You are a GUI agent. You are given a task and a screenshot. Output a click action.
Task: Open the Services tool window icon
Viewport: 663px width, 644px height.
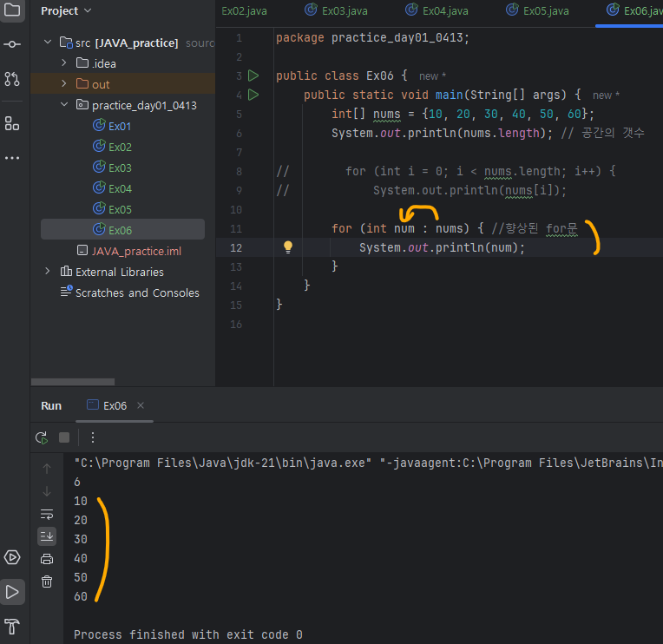(12, 557)
